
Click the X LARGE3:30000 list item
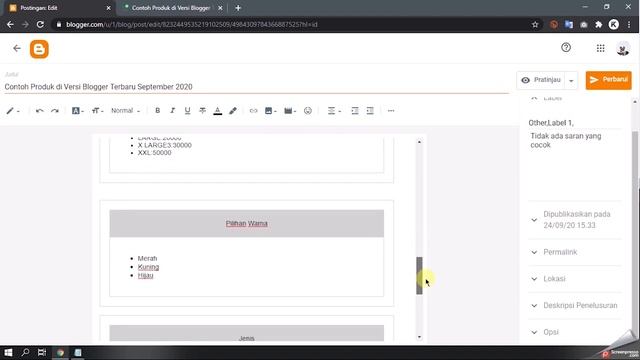point(164,145)
